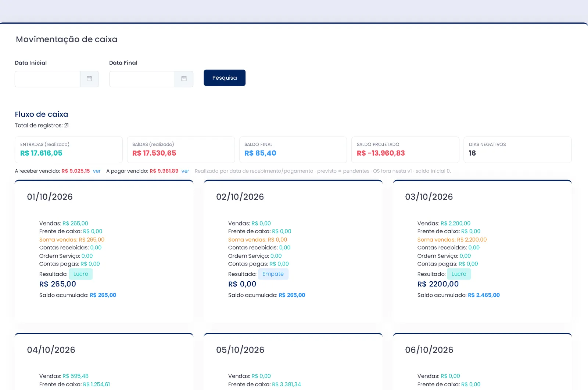The height and width of the screenshot is (390, 588).
Task: Click Contas pagas line on 02/10/2026 card
Action: 258,264
